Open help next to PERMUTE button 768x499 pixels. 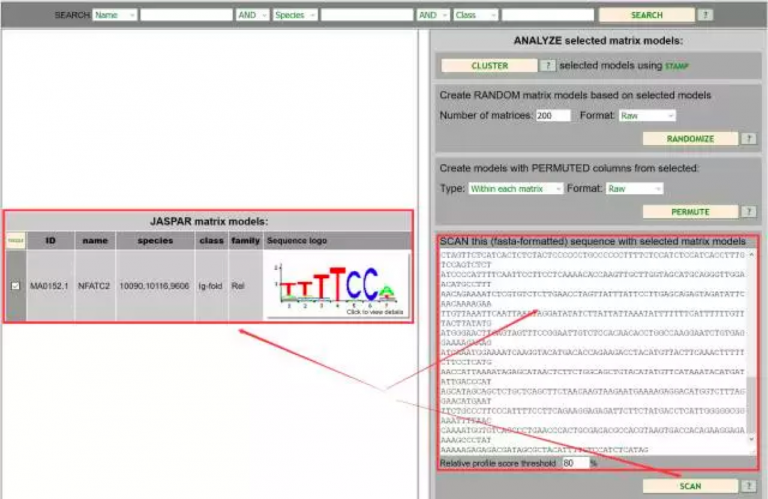[748, 212]
